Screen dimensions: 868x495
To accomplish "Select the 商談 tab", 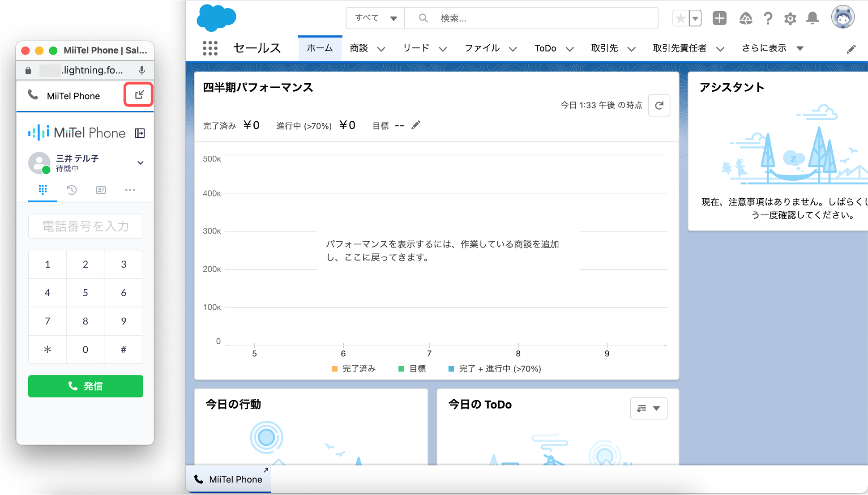I will (x=359, y=48).
